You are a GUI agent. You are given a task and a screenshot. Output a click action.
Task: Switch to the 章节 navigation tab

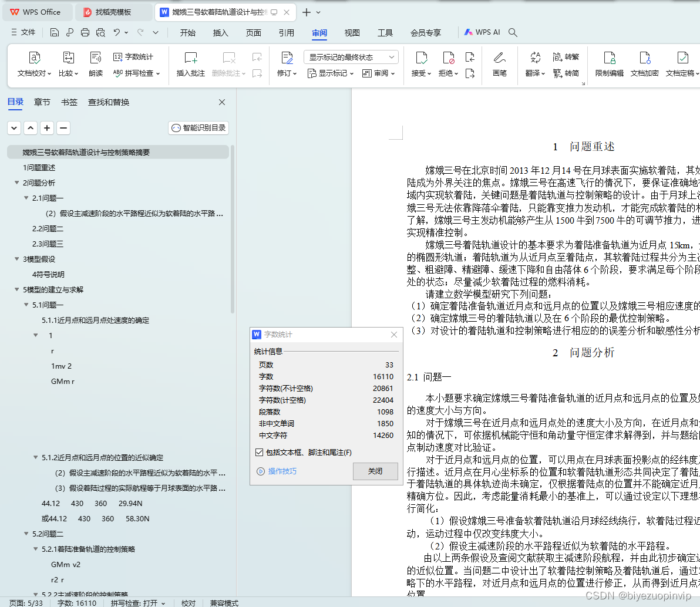[x=42, y=102]
